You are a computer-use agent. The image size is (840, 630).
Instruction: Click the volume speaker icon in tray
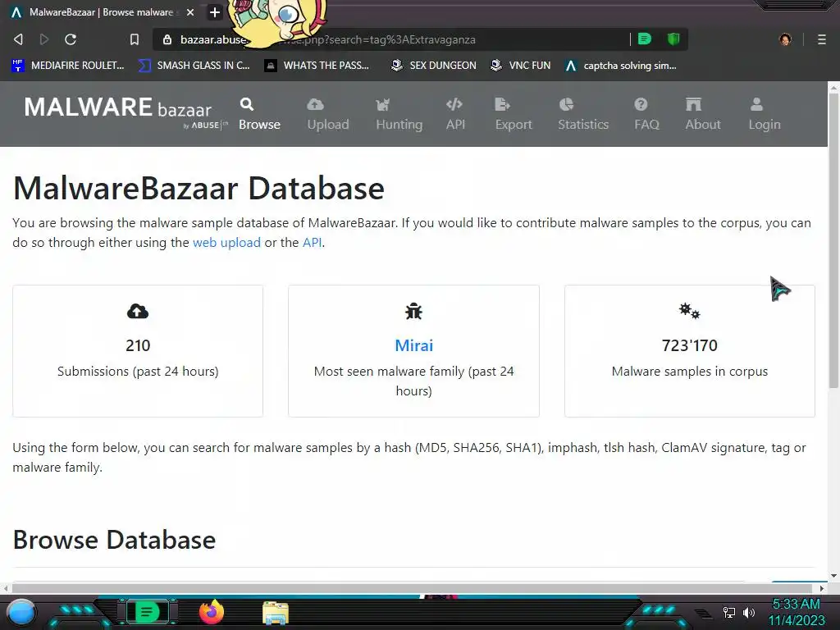(749, 612)
